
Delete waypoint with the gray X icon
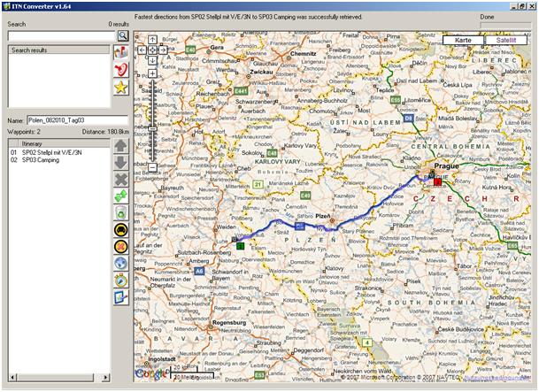point(121,180)
